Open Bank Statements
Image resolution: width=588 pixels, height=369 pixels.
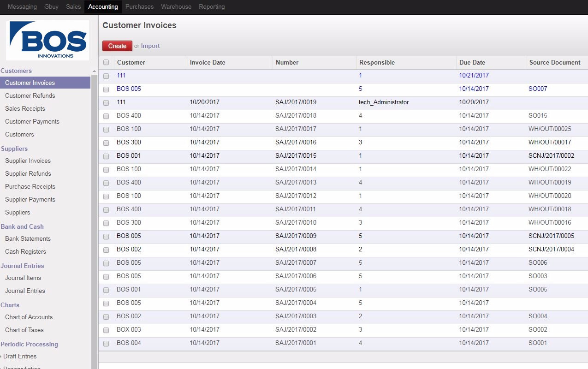pos(28,238)
